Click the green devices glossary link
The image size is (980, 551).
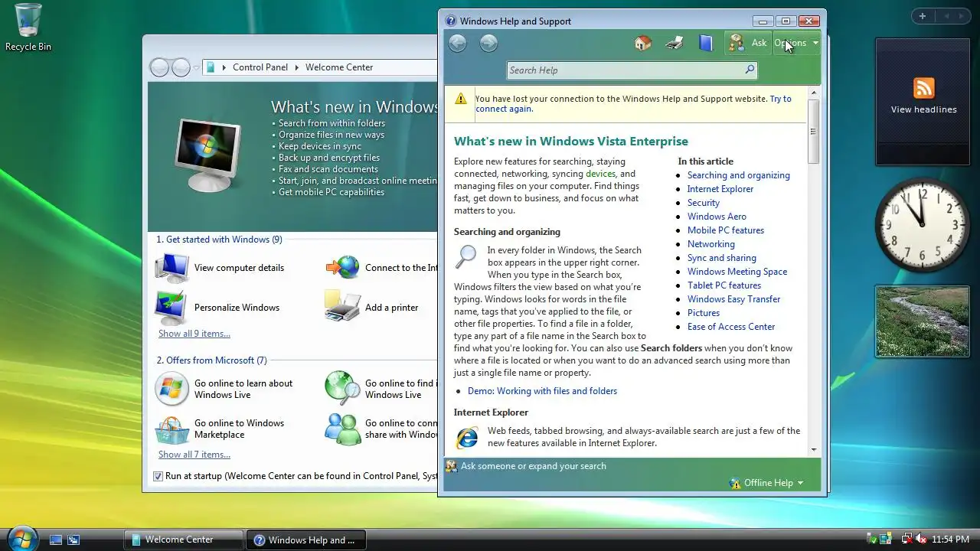tap(600, 174)
